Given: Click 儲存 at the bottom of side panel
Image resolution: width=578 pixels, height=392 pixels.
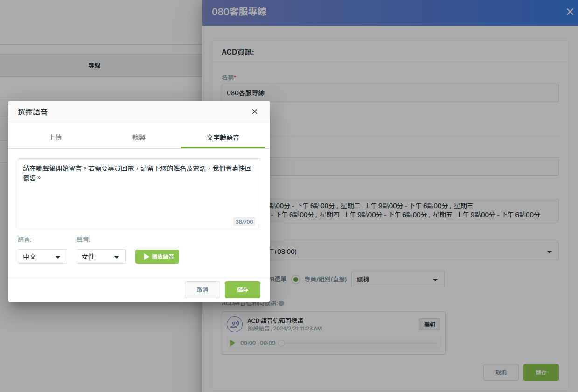Looking at the screenshot, I should point(541,372).
